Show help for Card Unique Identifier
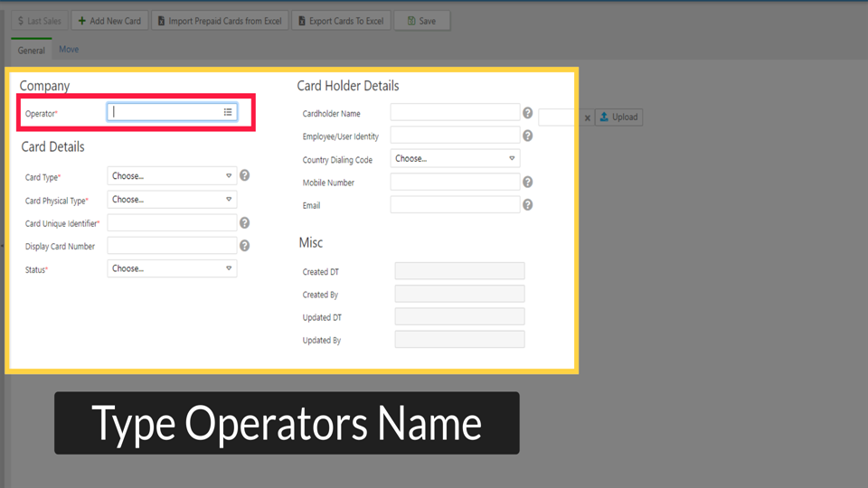This screenshot has width=868, height=488. (245, 223)
